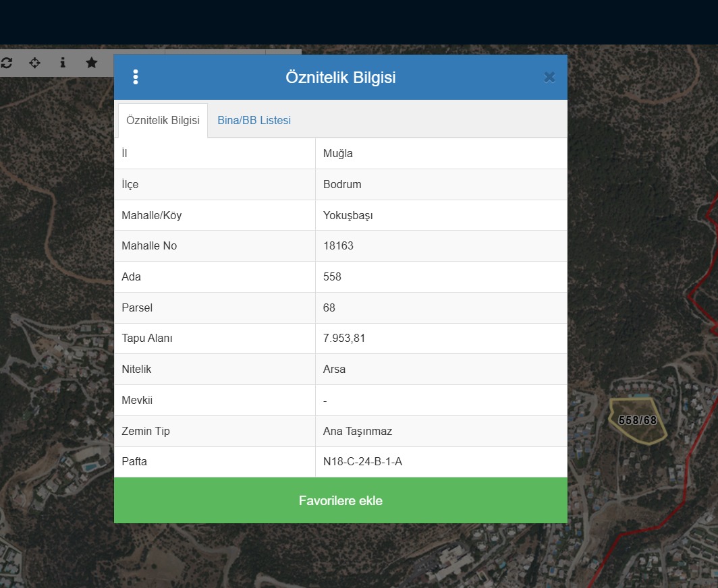Close the Öznitelik Bilgisi dialog
Image resolution: width=718 pixels, height=588 pixels.
549,77
